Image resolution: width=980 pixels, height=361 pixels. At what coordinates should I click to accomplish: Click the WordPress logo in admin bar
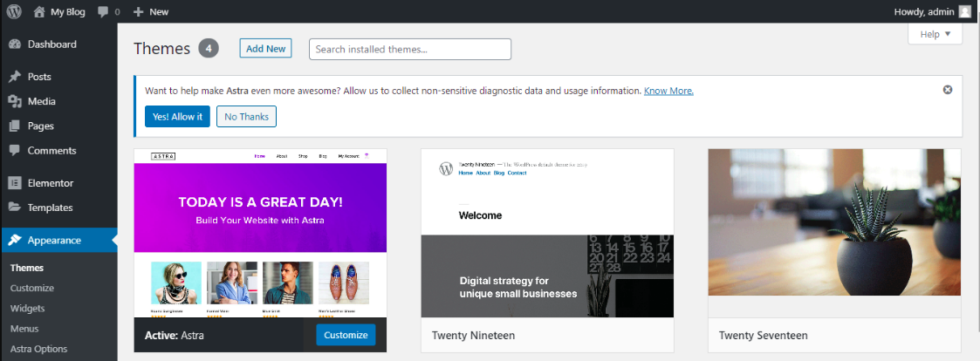(14, 11)
